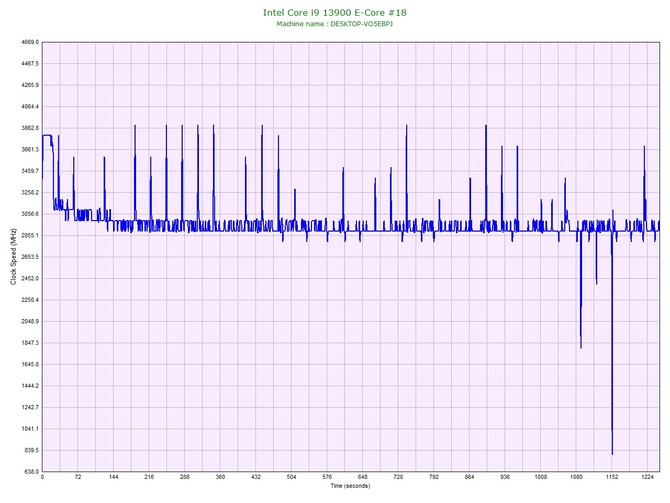Screen dimensions: 670x503
Task: Click the 4265.9 y-axis value
Action: 30,85
